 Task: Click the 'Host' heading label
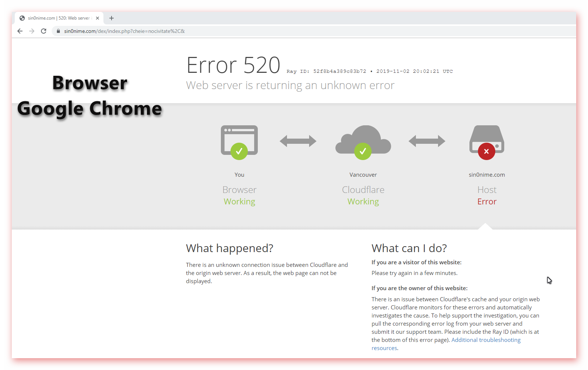[487, 190]
